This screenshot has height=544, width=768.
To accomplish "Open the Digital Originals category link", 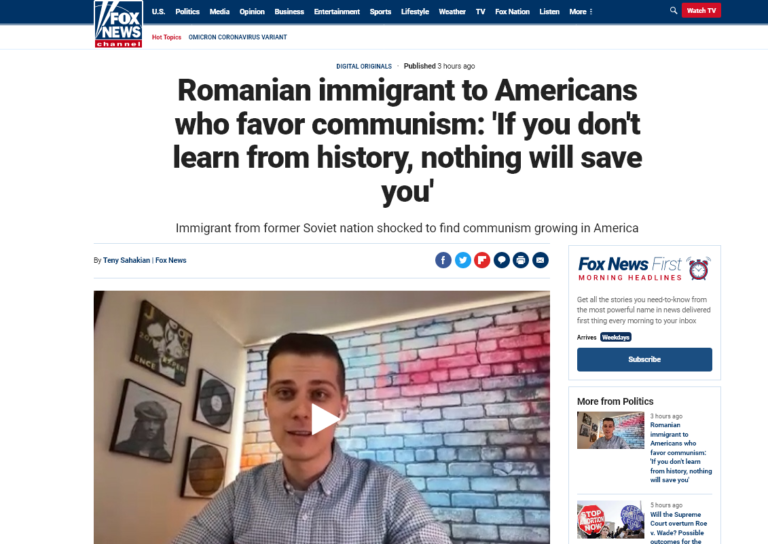I will (x=364, y=66).
